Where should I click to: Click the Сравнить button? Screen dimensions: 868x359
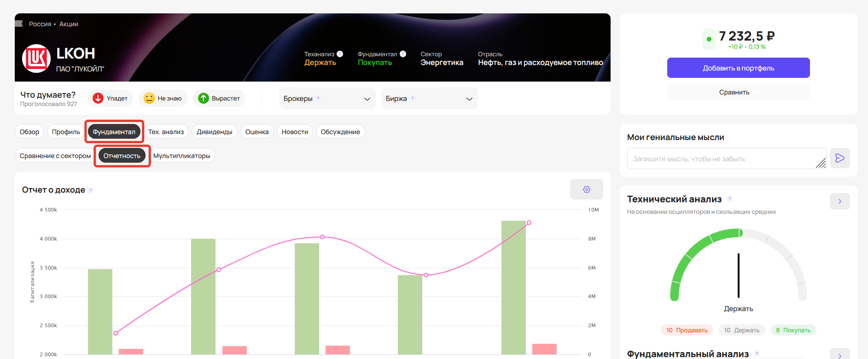[x=738, y=92]
